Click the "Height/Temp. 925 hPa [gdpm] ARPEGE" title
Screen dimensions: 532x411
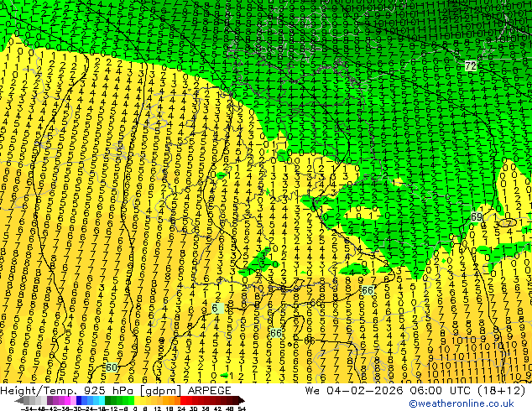[116, 390]
